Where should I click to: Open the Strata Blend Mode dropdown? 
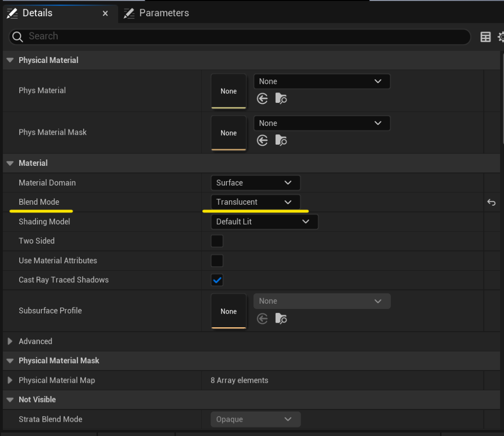(255, 419)
